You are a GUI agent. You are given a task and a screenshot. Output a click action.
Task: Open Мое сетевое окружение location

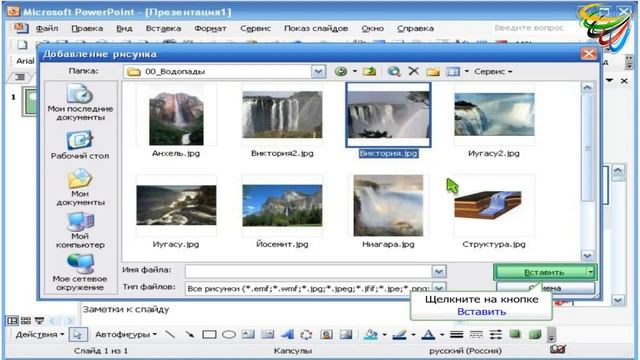80,272
